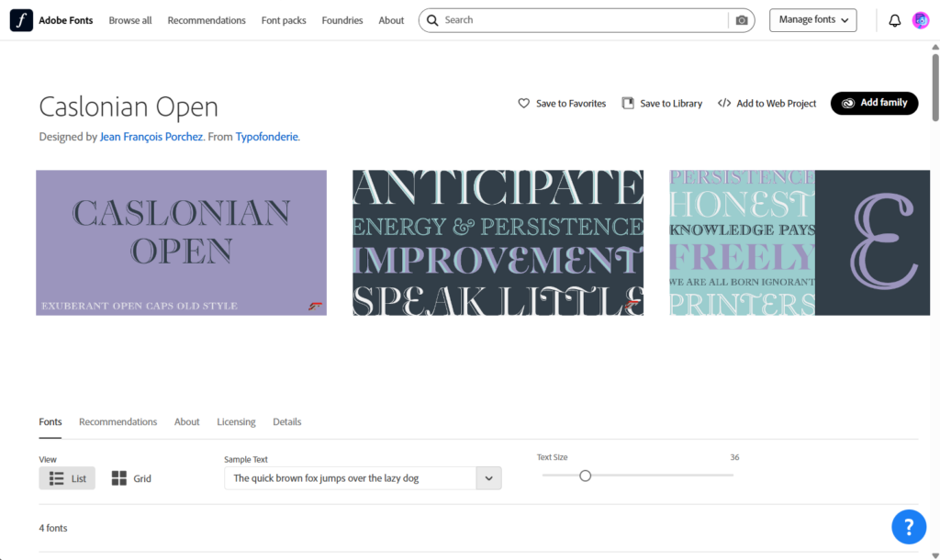The width and height of the screenshot is (940, 560).
Task: Adjust the Text Size slider handle
Action: pos(585,476)
